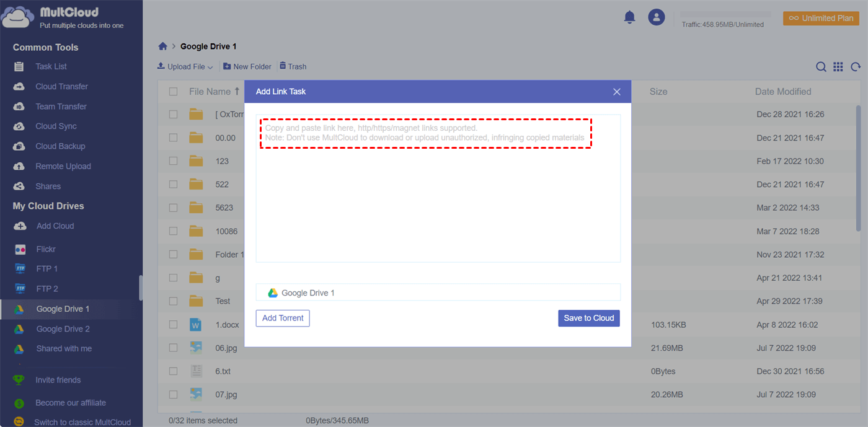Open Cloud Backup icon in sidebar

tap(19, 146)
